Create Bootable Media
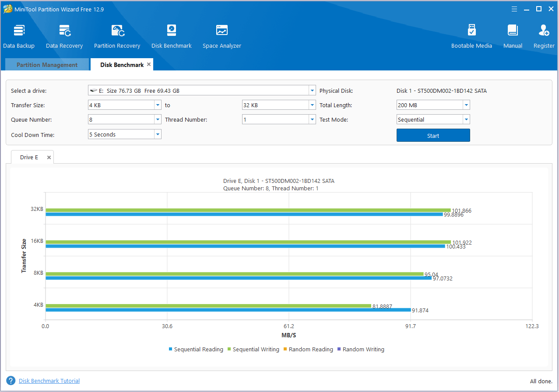The height and width of the screenshot is (392, 559). coord(471,35)
